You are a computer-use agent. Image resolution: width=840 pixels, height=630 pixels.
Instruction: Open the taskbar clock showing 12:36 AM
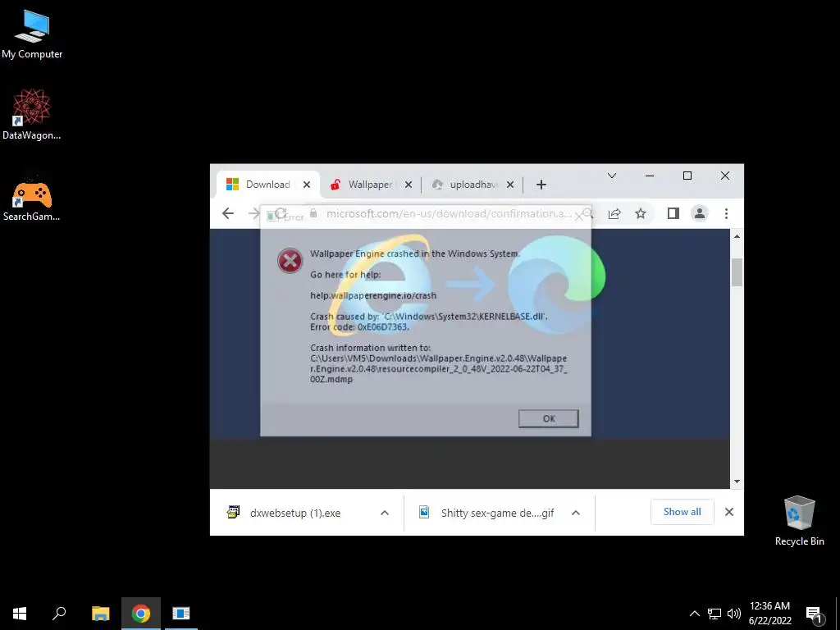769,614
